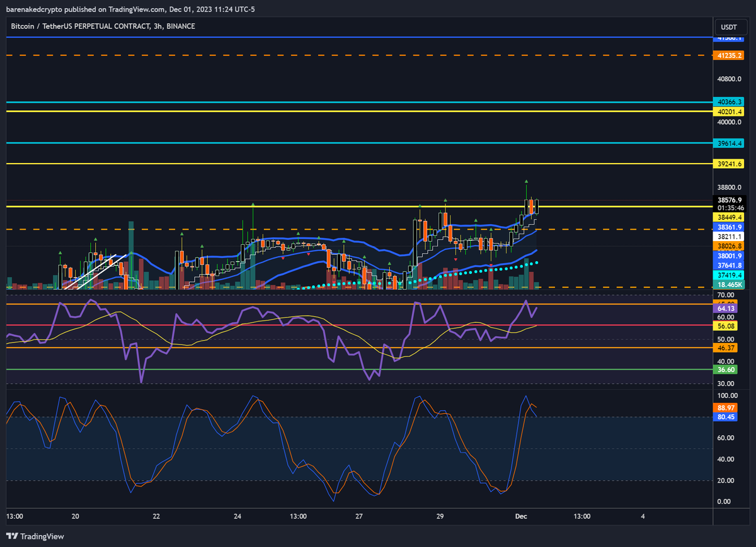Select the blue 38361.9 band label
Screen dimensions: 756x547
(730, 227)
